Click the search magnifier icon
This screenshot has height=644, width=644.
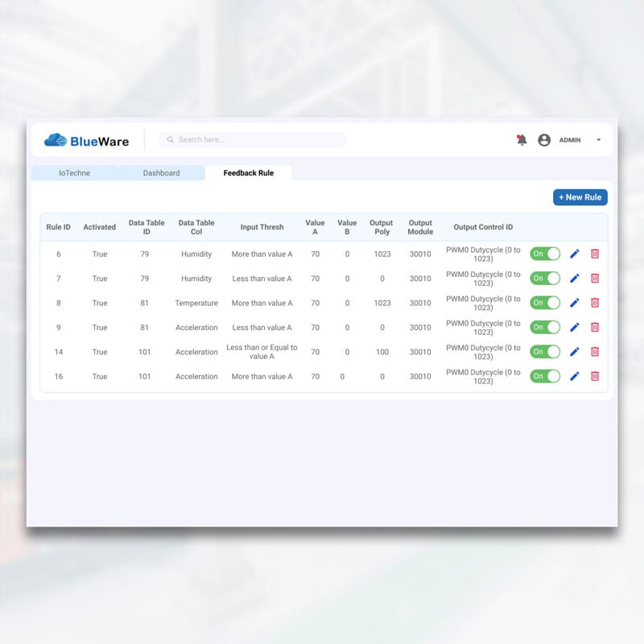point(170,140)
